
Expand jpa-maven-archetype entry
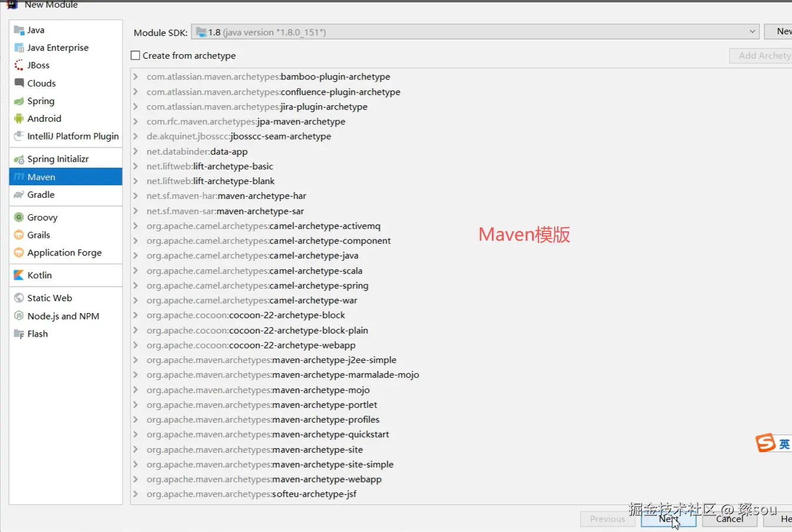tap(136, 121)
